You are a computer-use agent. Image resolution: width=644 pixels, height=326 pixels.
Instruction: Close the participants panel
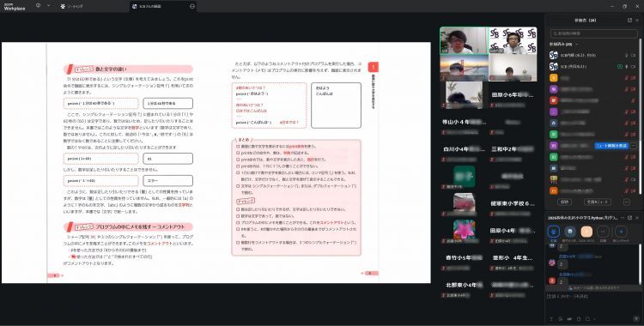click(637, 20)
